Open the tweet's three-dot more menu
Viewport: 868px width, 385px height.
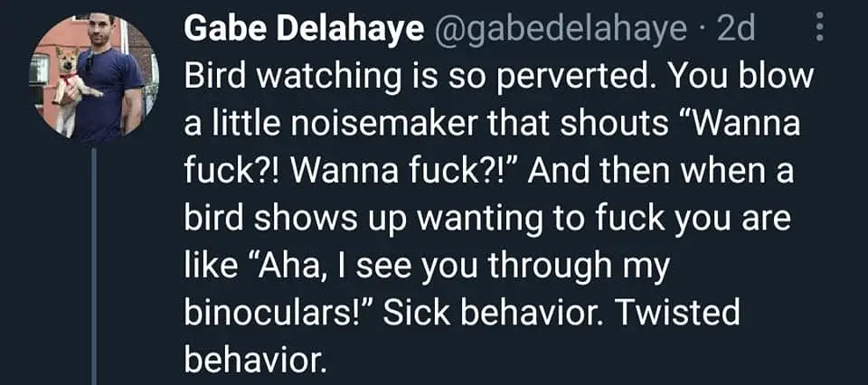pyautogui.click(x=819, y=32)
